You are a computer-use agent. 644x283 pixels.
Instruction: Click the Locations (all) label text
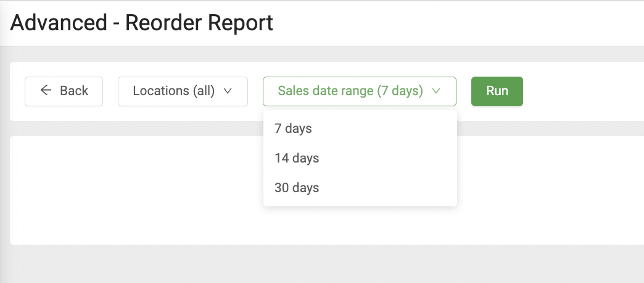tap(173, 91)
